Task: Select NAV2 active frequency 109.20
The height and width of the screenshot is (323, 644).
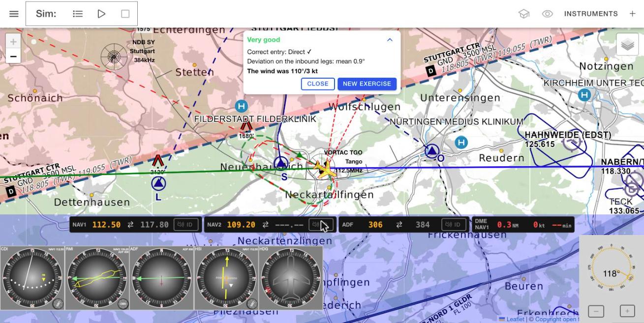Action: point(241,225)
